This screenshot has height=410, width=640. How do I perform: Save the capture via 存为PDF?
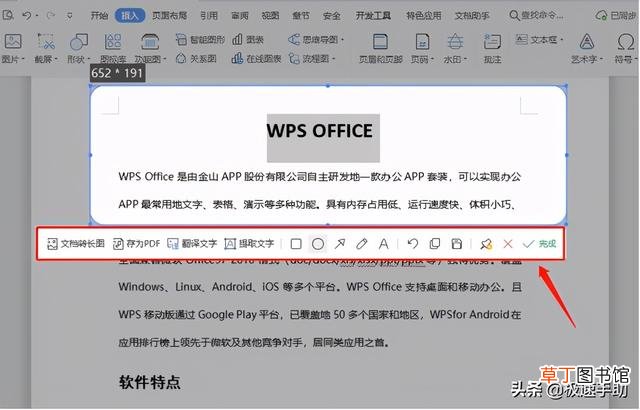tap(136, 244)
